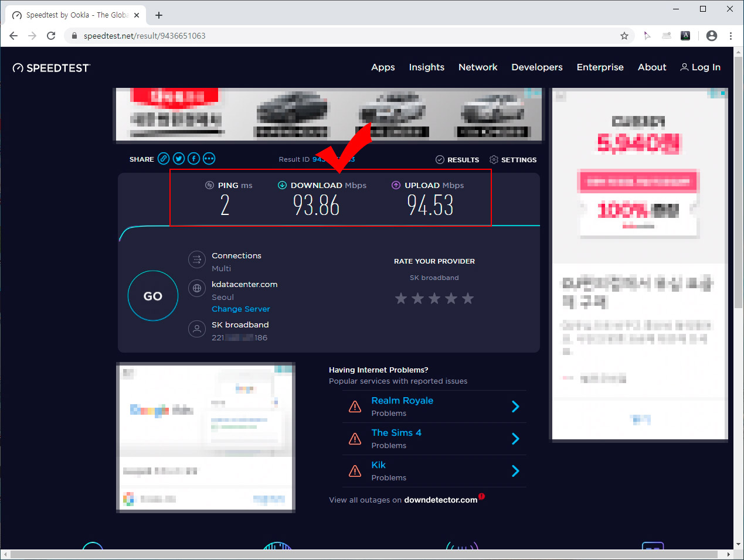Expand The Sims 4 chevron arrow

[x=515, y=439]
